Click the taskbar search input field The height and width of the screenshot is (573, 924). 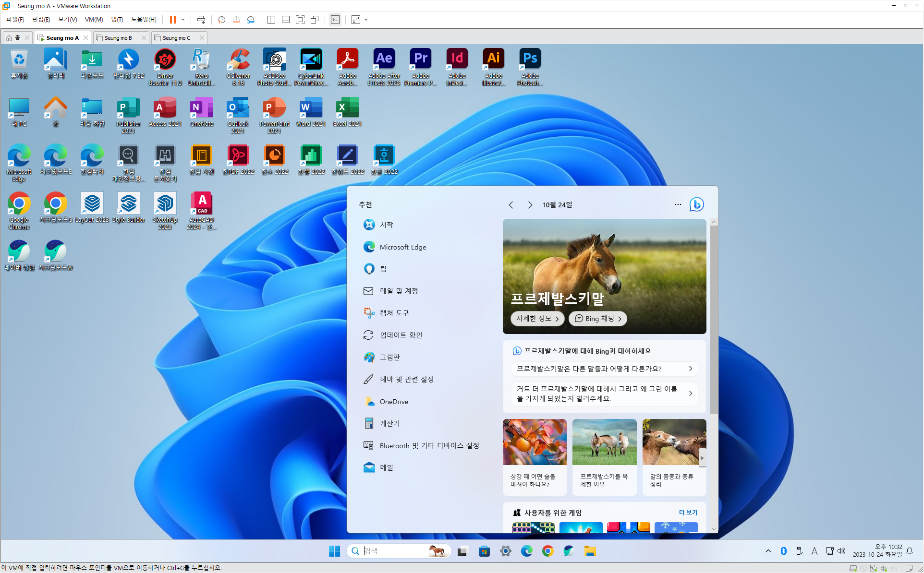coord(394,551)
